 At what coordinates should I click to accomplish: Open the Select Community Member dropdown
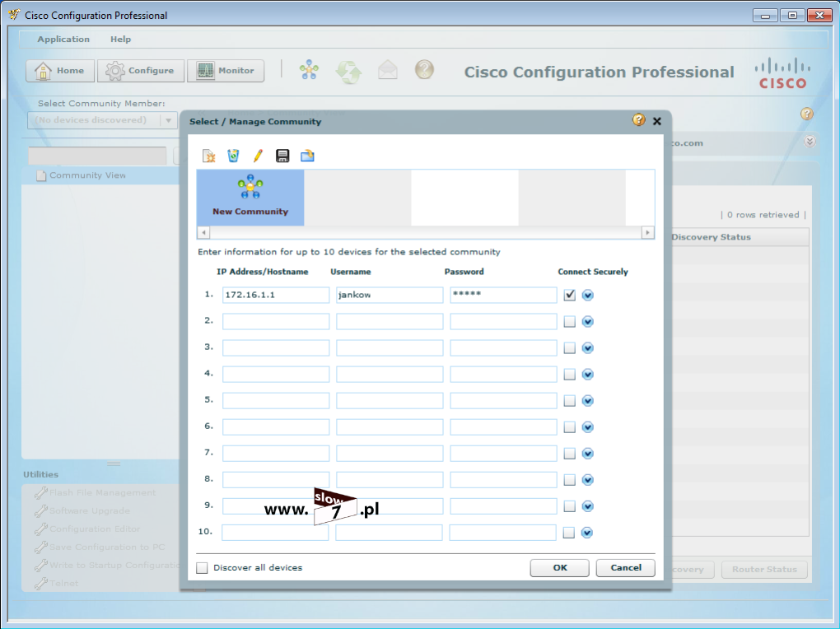[102, 120]
